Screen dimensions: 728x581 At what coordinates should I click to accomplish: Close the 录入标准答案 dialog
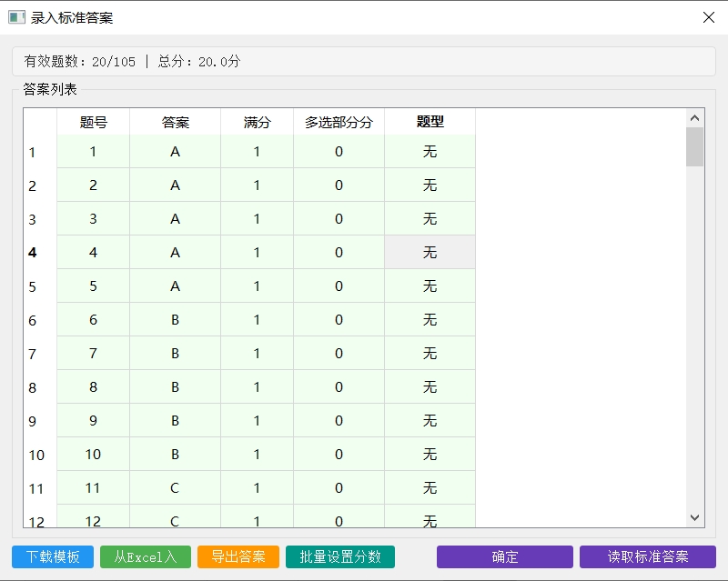707,17
